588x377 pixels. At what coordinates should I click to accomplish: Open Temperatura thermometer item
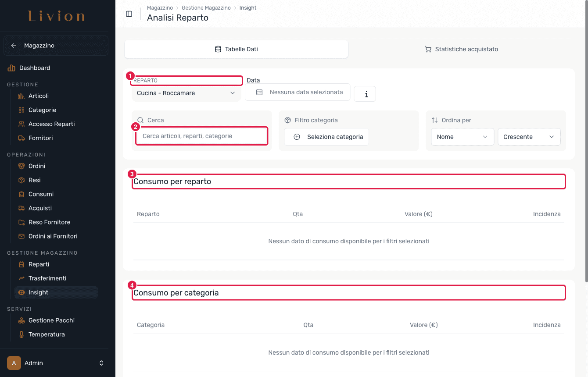point(47,334)
